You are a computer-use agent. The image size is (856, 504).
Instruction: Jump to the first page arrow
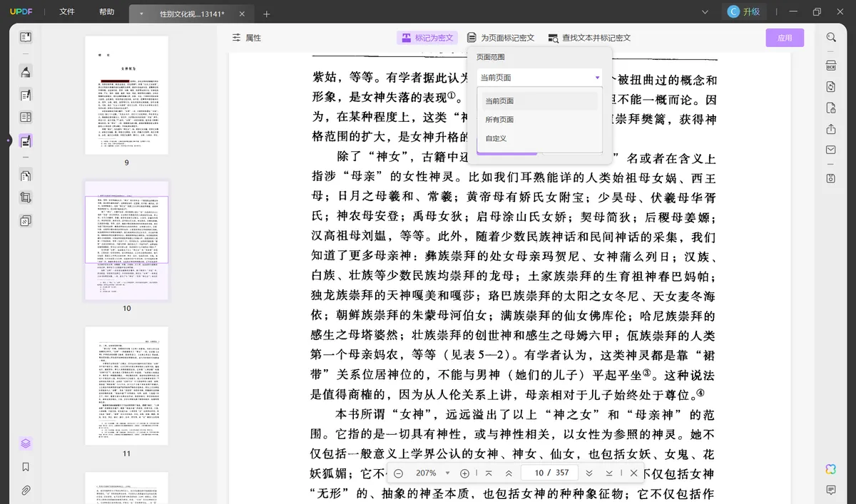tap(489, 473)
